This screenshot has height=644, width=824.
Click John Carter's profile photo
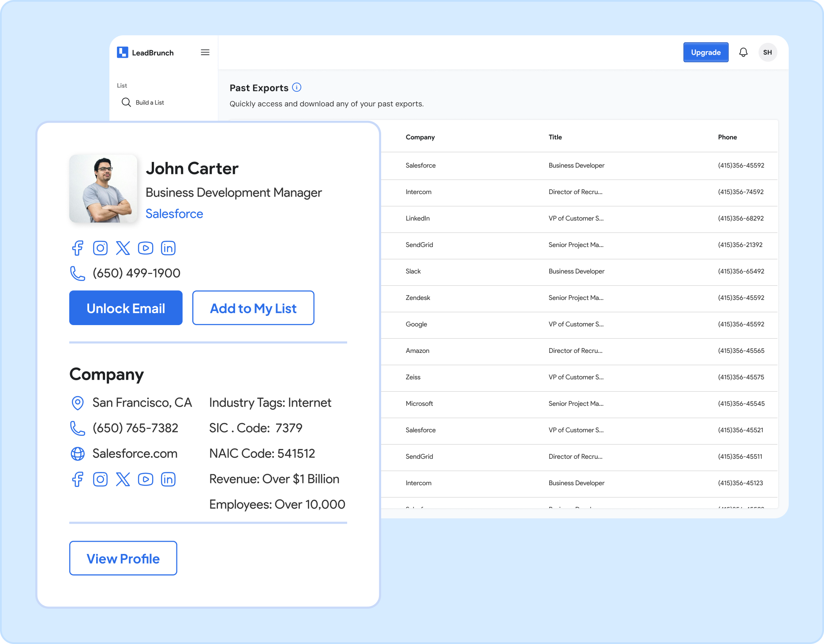pyautogui.click(x=103, y=188)
